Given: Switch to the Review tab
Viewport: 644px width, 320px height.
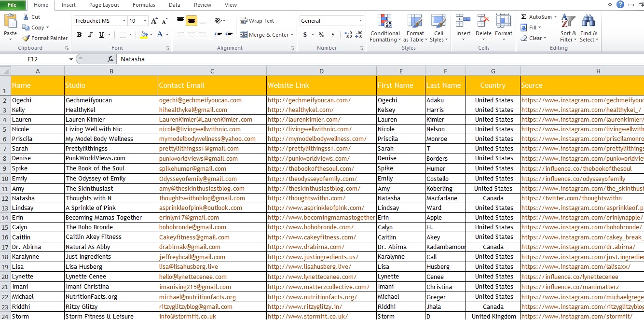Looking at the screenshot, I should click(203, 5).
